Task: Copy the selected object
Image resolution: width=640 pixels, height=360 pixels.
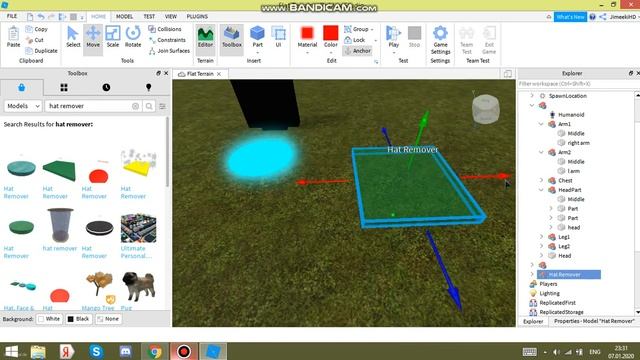Action: pyautogui.click(x=37, y=29)
